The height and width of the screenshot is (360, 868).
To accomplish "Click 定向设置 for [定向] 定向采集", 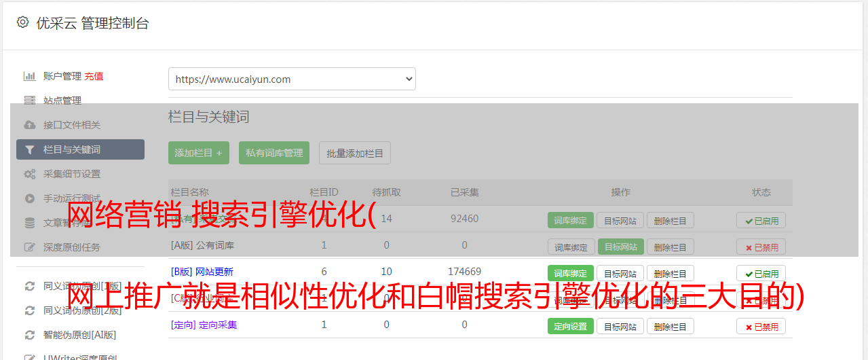I will tap(571, 326).
